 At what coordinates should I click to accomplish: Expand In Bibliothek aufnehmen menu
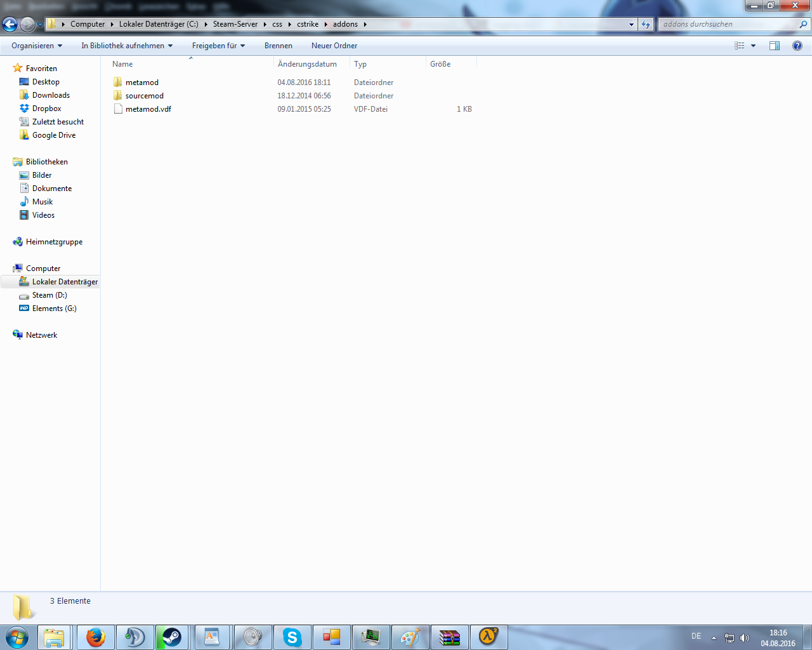127,46
